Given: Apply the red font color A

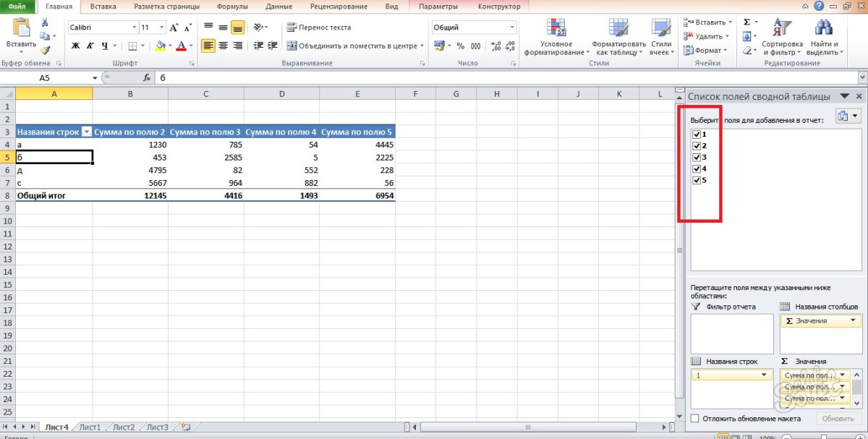Looking at the screenshot, I should [x=182, y=46].
